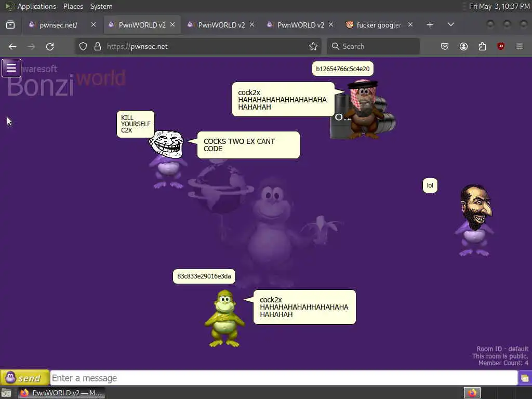Focus the Enter a message field
The width and height of the screenshot is (532, 399).
pos(284,378)
